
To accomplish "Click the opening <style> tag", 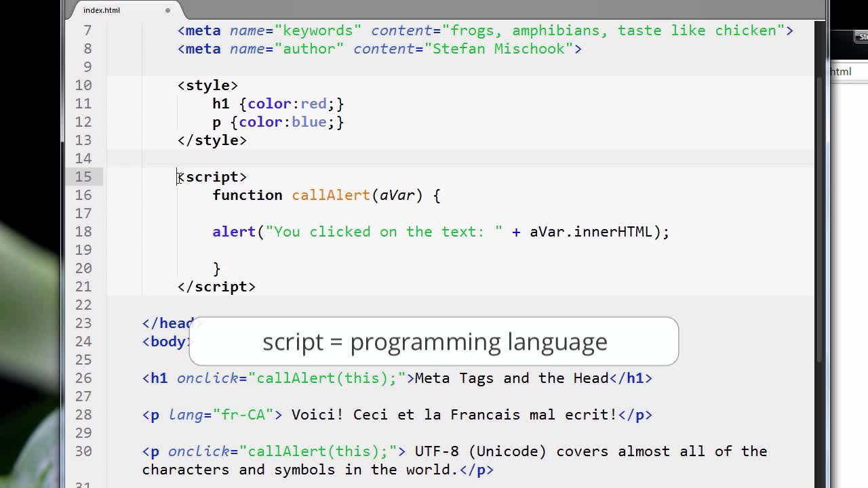I will (x=208, y=85).
